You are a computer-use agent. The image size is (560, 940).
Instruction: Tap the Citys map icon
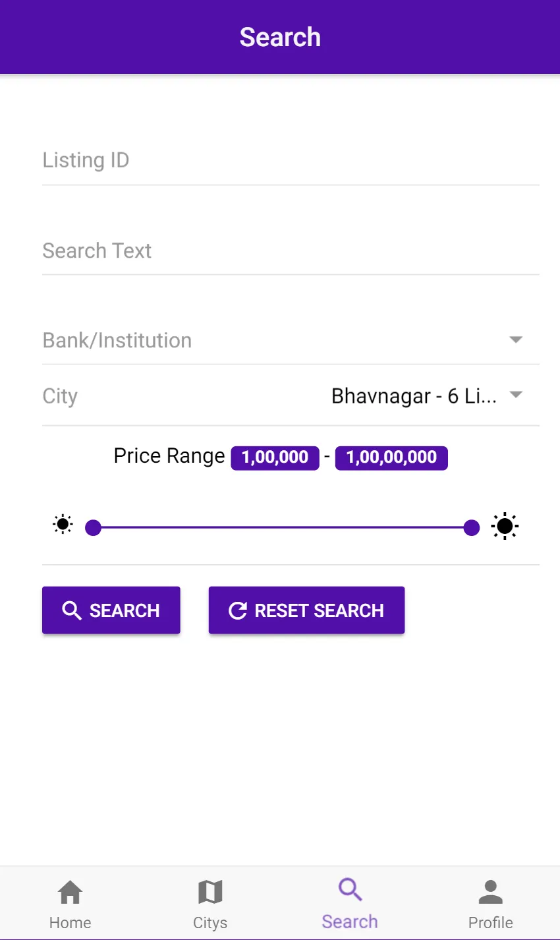click(210, 893)
